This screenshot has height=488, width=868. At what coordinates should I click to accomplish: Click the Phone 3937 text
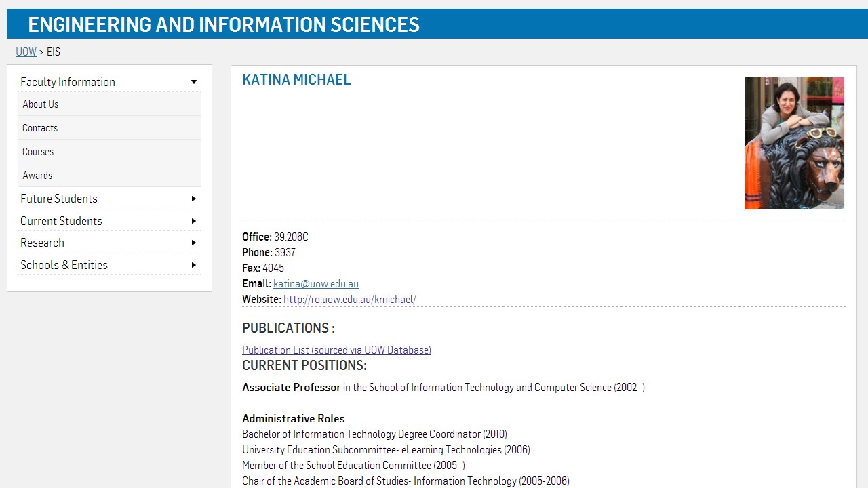click(x=269, y=253)
